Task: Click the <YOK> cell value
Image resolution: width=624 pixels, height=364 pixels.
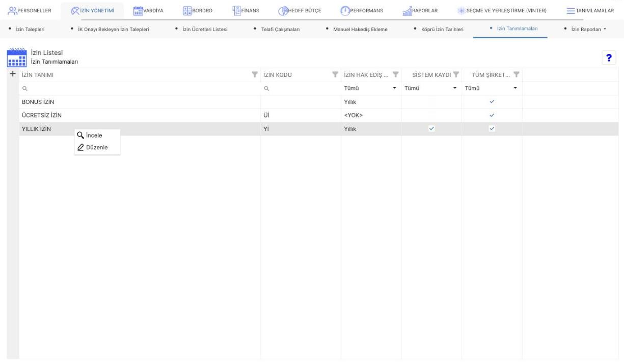Action: point(354,115)
